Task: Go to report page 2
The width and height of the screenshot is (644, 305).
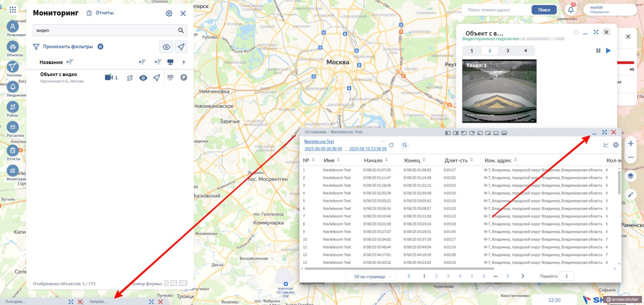Action: tap(436, 276)
